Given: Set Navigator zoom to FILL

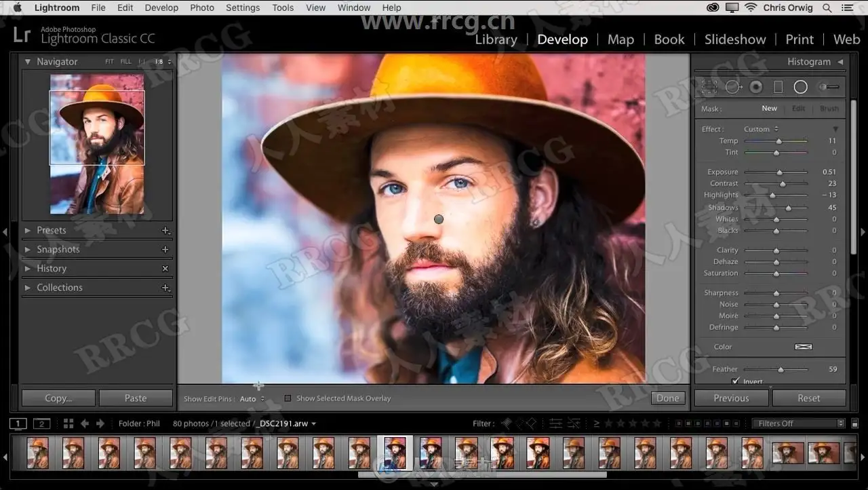Looking at the screenshot, I should (126, 62).
